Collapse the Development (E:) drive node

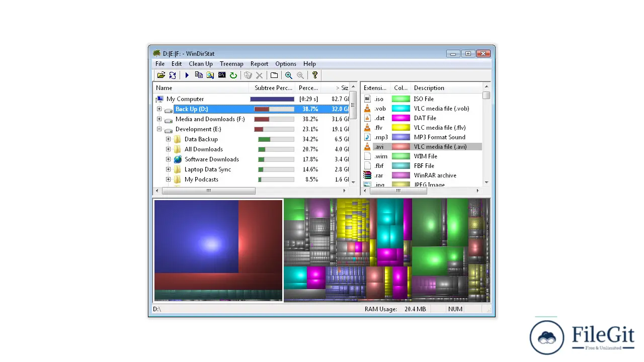pos(159,129)
